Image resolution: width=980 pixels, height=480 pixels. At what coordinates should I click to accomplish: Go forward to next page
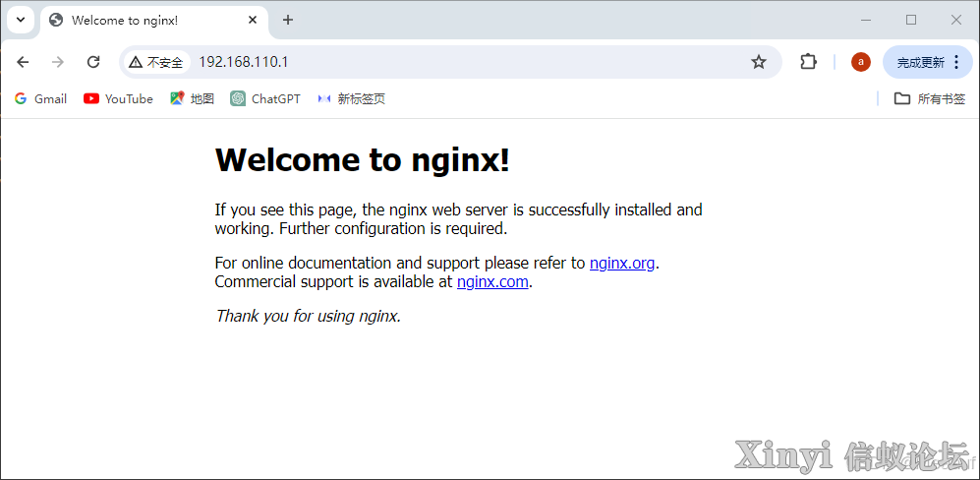pyautogui.click(x=58, y=62)
